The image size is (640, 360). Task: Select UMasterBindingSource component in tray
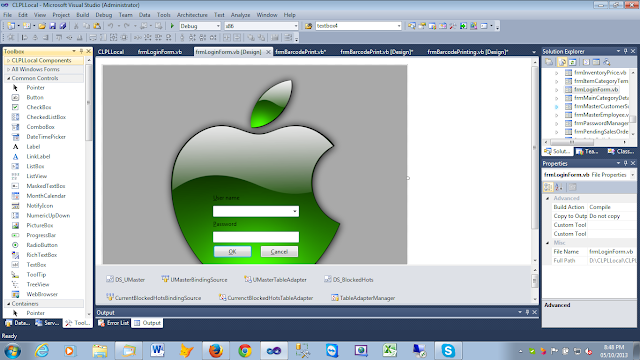click(x=194, y=280)
